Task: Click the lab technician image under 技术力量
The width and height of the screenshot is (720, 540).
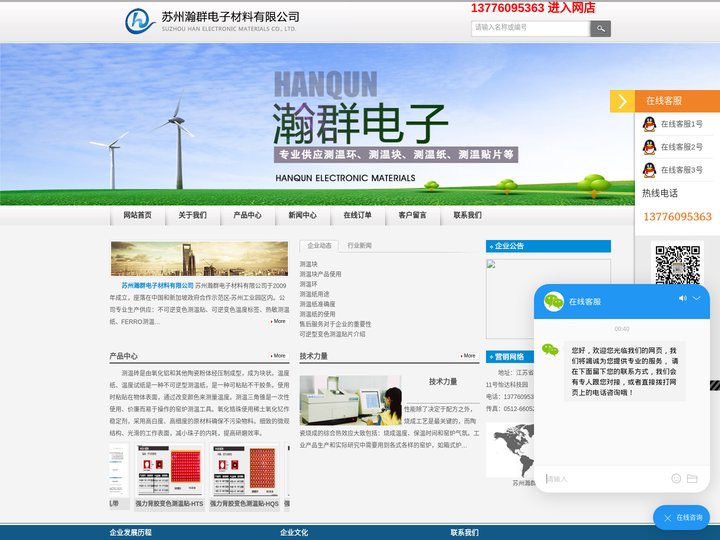Action: (351, 400)
